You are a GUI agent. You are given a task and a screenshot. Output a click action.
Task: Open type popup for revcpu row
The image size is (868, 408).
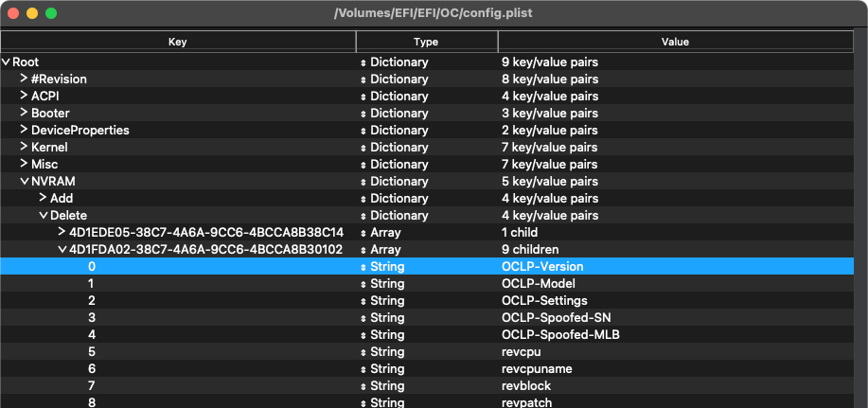pyautogui.click(x=363, y=352)
